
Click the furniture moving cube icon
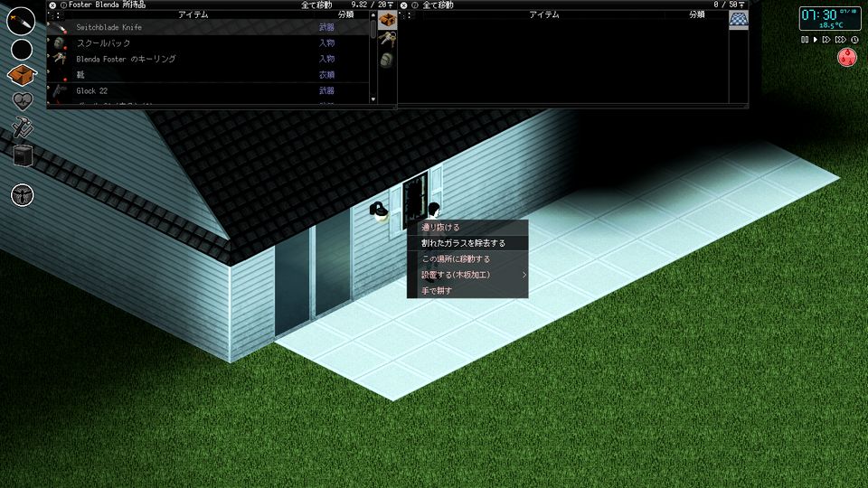pos(24,155)
